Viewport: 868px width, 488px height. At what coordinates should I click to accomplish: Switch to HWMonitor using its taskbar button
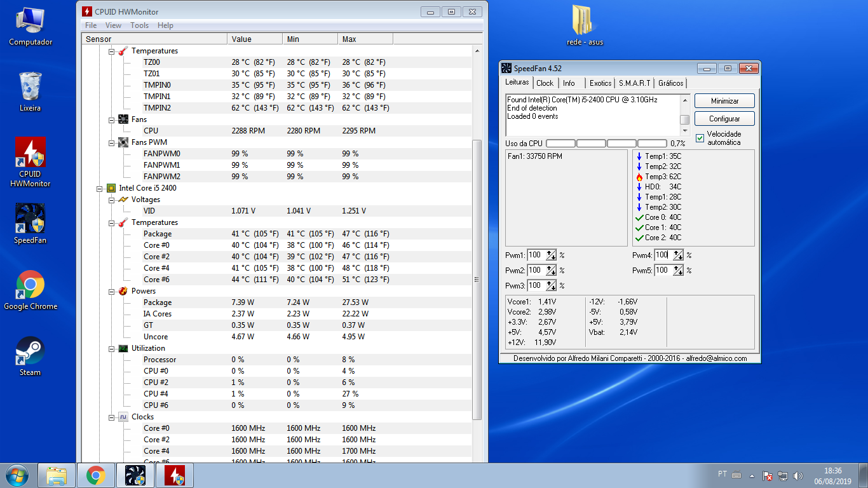(175, 475)
